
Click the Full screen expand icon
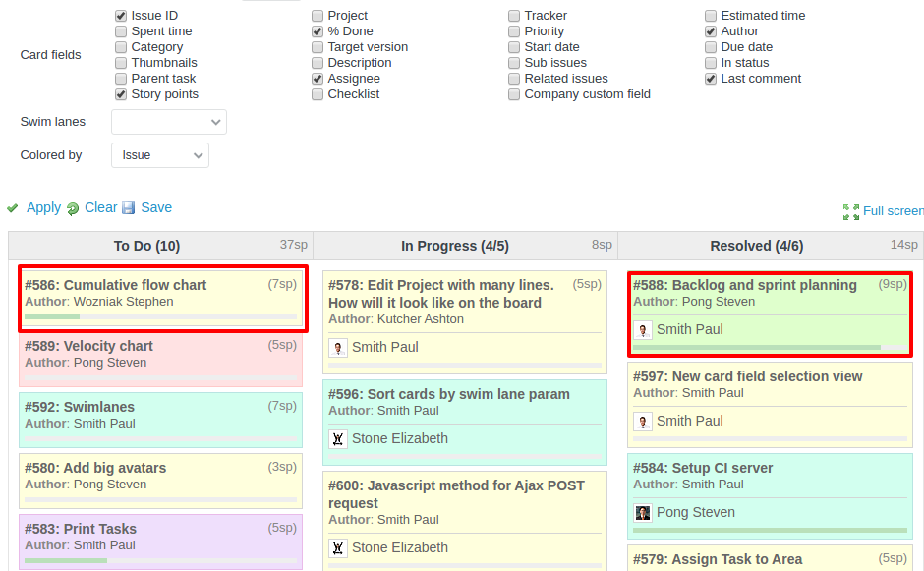click(x=851, y=211)
